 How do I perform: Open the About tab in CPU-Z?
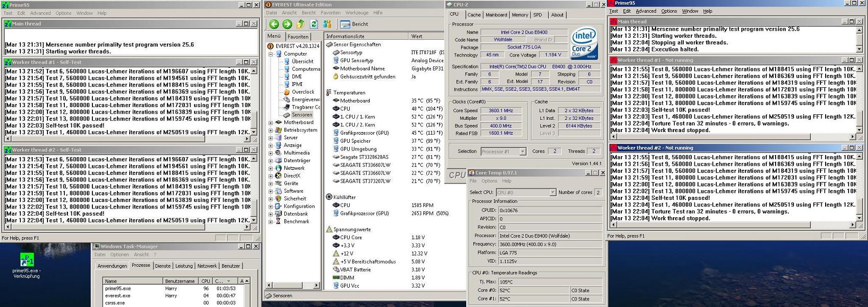coord(557,15)
